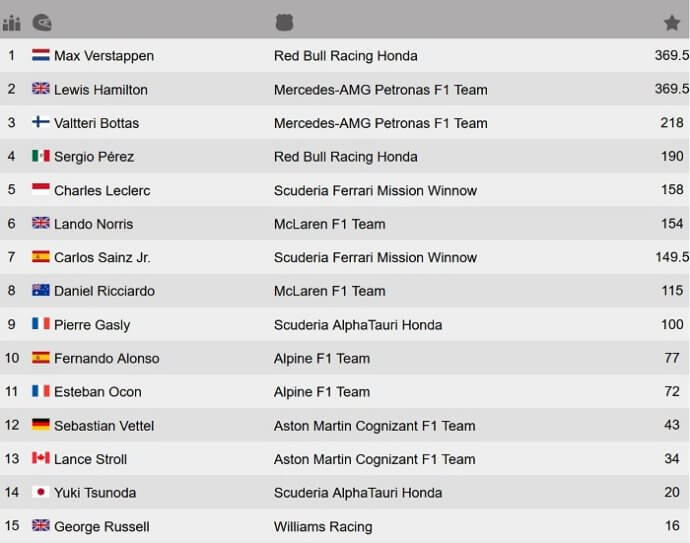Click the driver helmet header icon

tap(42, 22)
